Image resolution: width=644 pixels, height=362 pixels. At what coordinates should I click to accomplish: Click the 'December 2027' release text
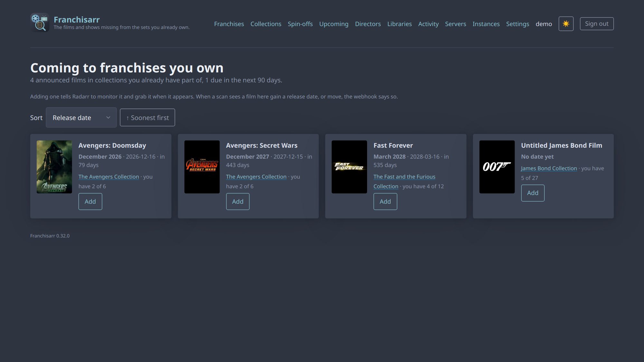[248, 157]
